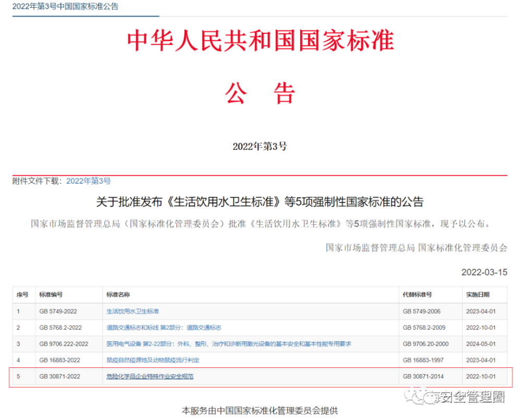Click the 标准编号 column header

tap(51, 295)
